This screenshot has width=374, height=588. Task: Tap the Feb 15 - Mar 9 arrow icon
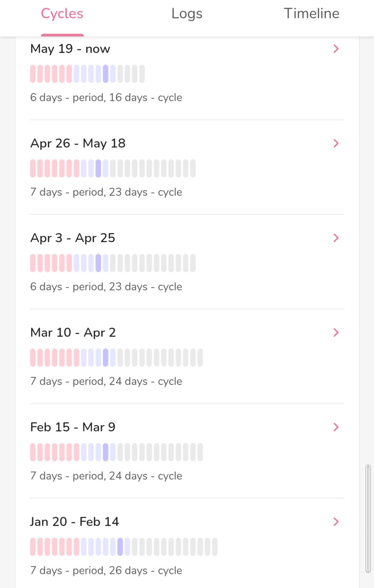tap(336, 427)
